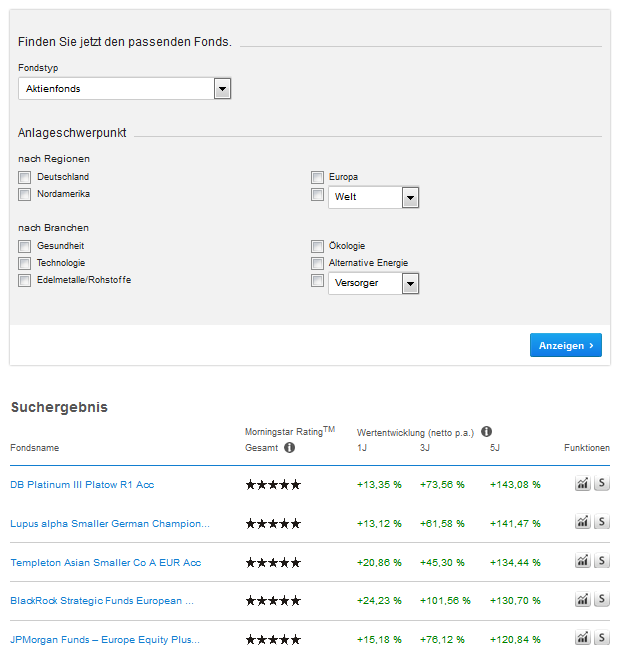The image size is (619, 654).
Task: Click the 5J performance column header
Action: [x=495, y=448]
